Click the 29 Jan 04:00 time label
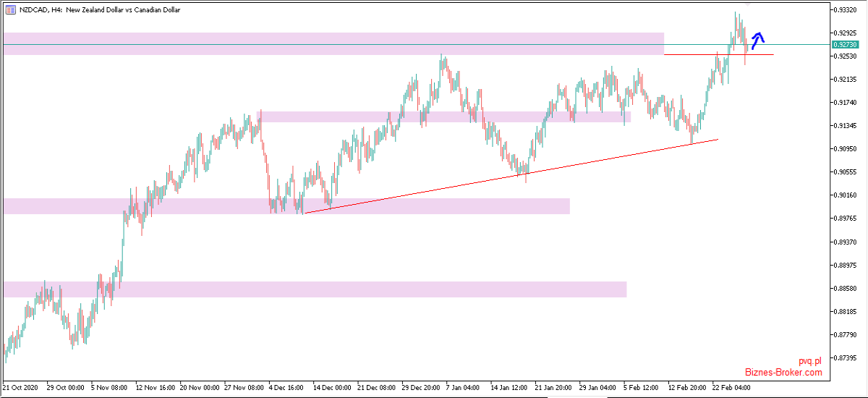Image resolution: width=868 pixels, height=398 pixels. coord(599,387)
